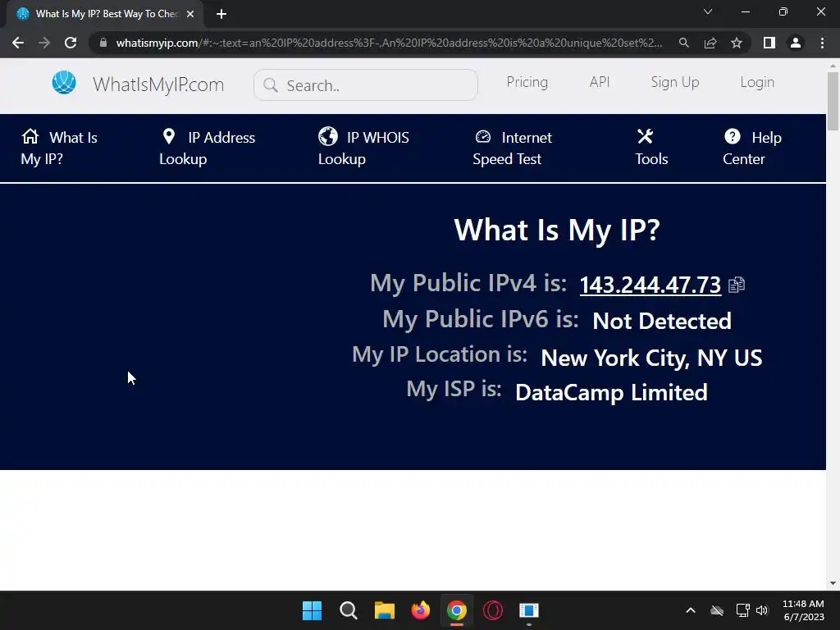Focus the site Search field

(365, 84)
